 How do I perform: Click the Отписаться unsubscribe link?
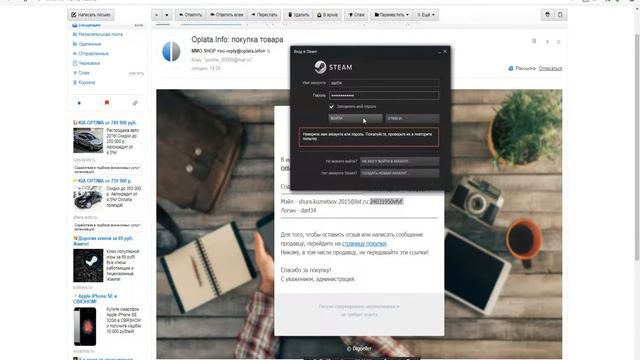tap(550, 68)
